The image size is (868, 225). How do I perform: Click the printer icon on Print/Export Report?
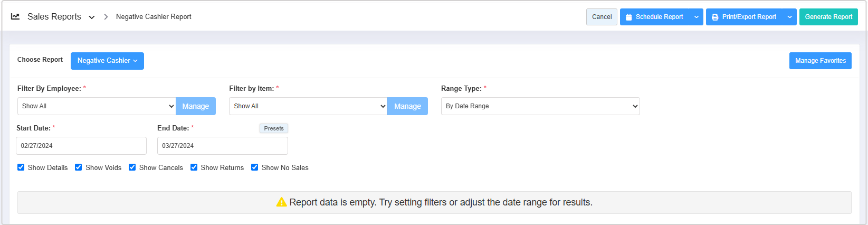[715, 17]
